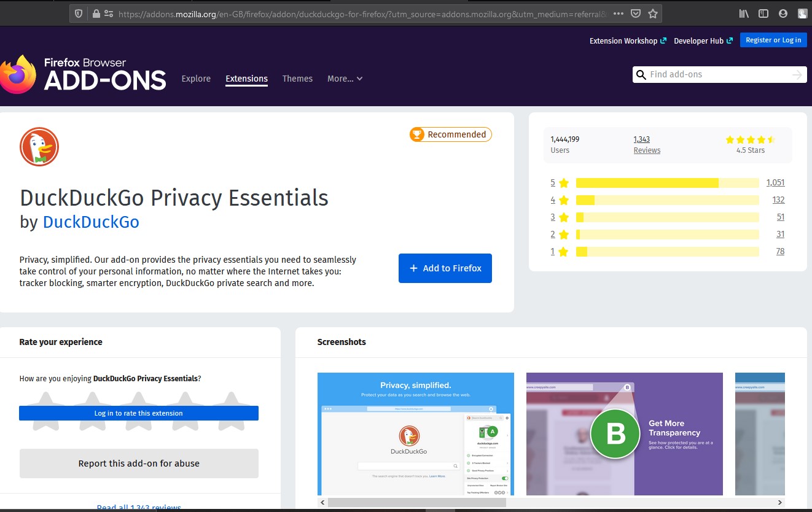Viewport: 812px width, 512px height.
Task: Open the Explore section
Action: click(x=196, y=79)
